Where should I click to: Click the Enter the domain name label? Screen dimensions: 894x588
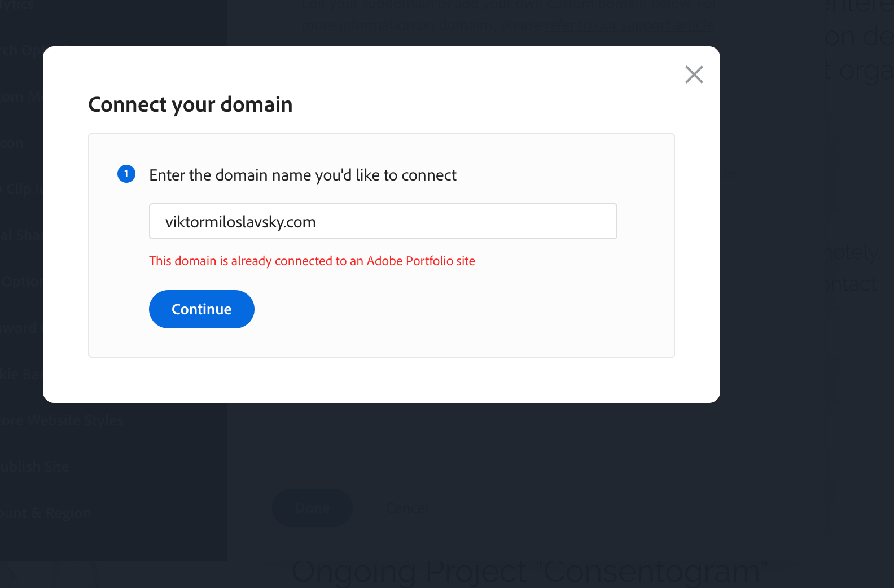(x=303, y=175)
